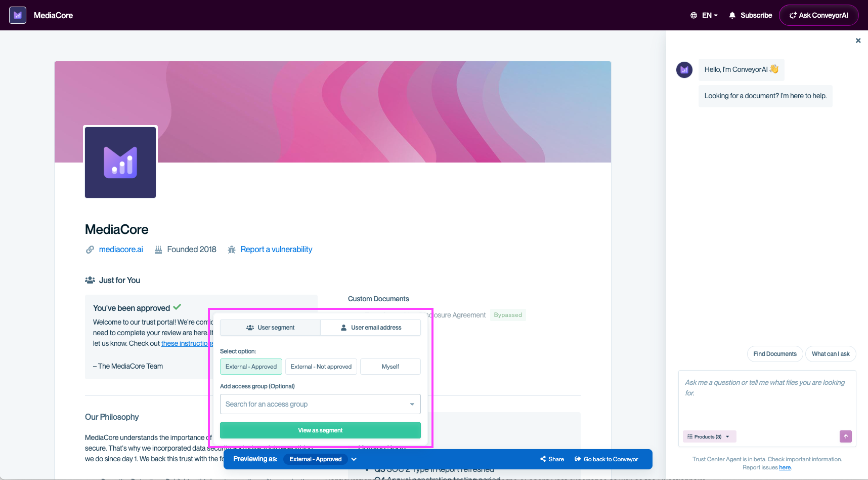This screenshot has height=480, width=868.
Task: Click the MediaCore logo in the top bar
Action: 17,15
